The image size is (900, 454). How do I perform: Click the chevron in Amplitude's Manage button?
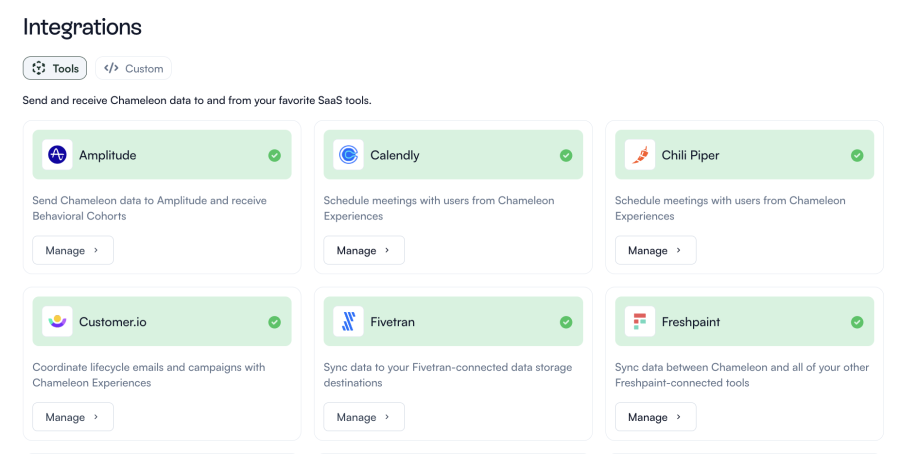96,250
